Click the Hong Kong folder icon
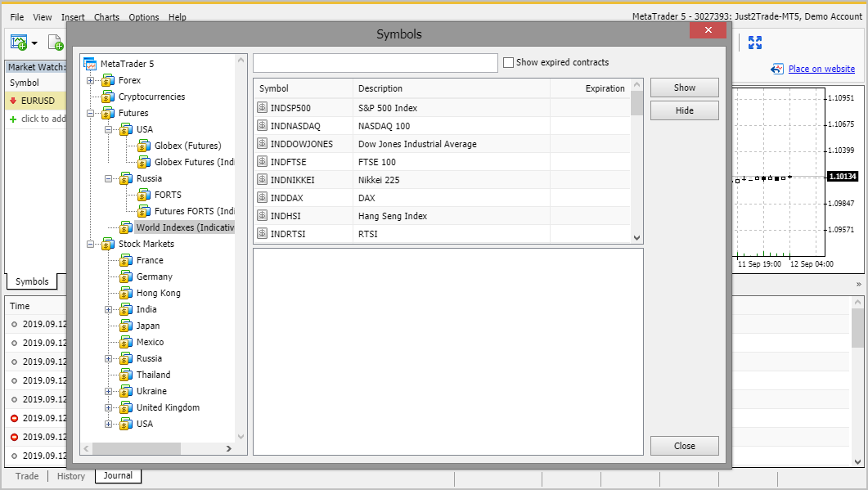Viewport: 868px width, 490px height. (126, 293)
